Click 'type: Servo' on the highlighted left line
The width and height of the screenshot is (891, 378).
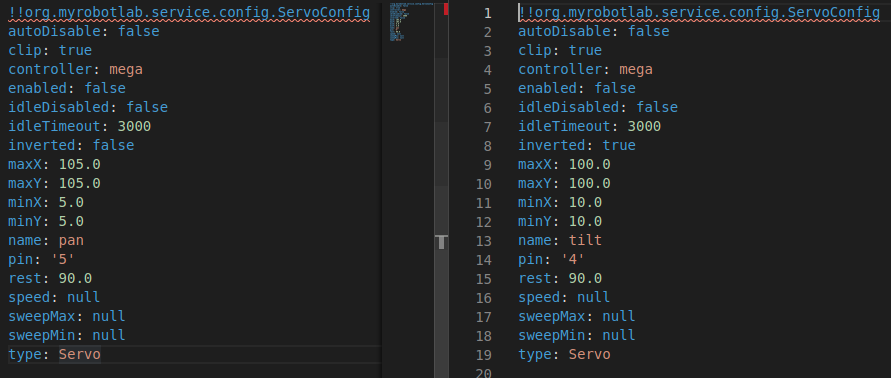[x=55, y=355]
